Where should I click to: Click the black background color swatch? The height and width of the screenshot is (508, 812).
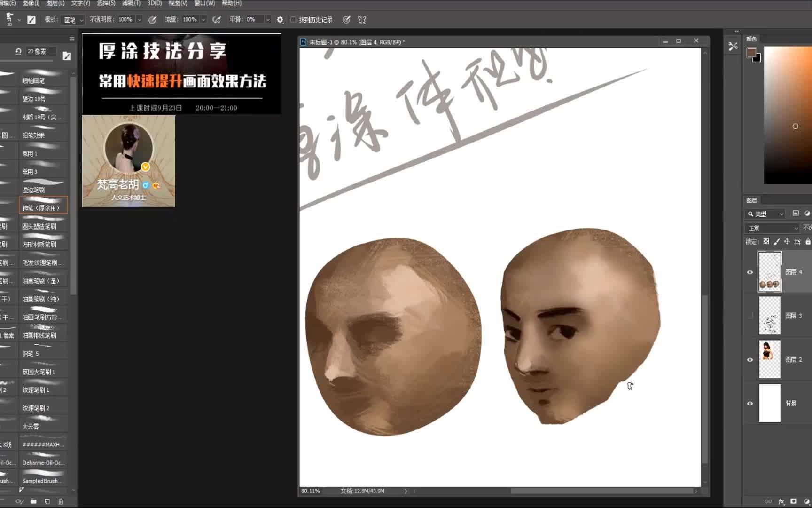point(757,59)
